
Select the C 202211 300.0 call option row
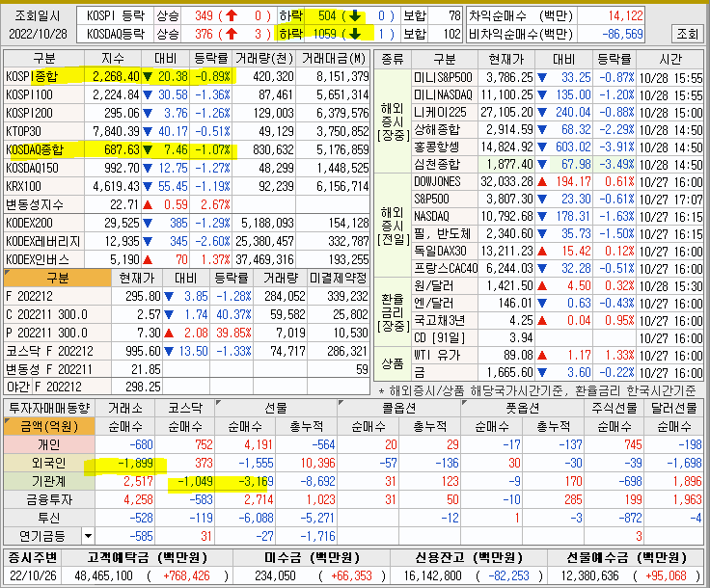[186, 314]
